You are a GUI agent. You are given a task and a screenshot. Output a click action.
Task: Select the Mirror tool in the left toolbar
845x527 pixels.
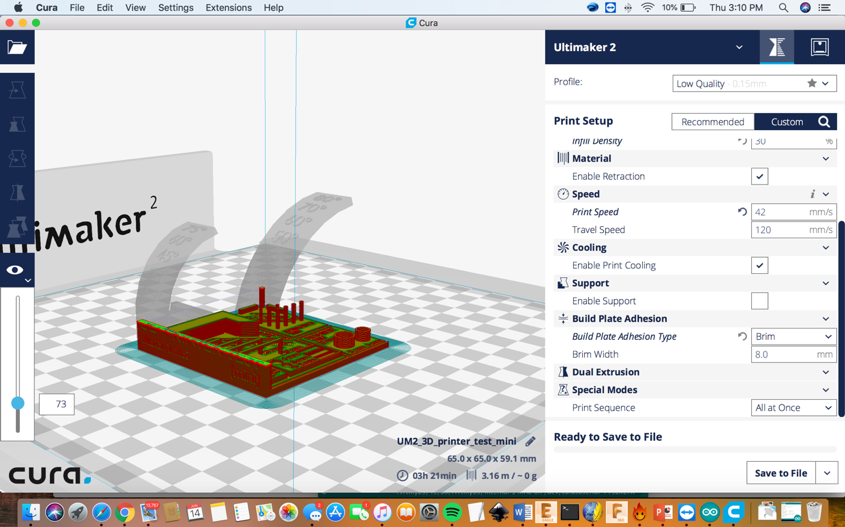pyautogui.click(x=17, y=192)
